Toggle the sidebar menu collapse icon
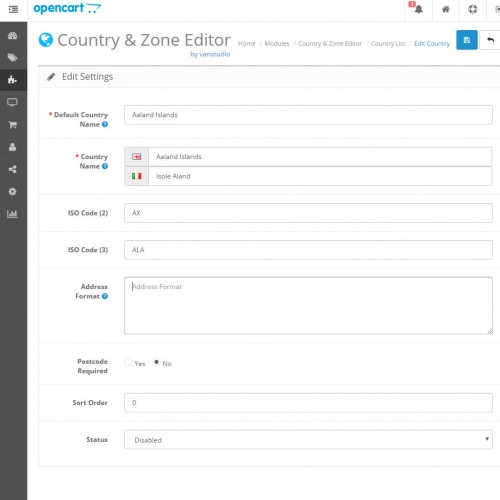Image resolution: width=500 pixels, height=500 pixels. (13, 9)
